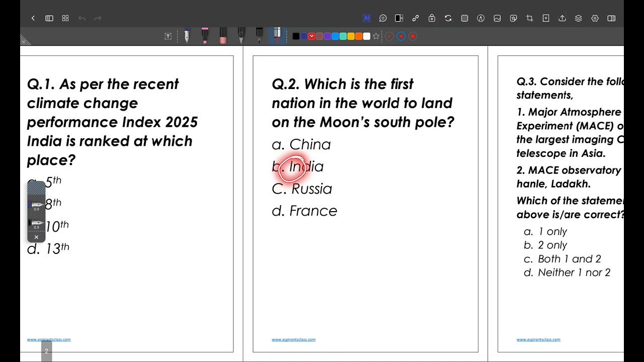644x362 pixels.
Task: Click the sync circular arrows icon
Action: [x=448, y=18]
